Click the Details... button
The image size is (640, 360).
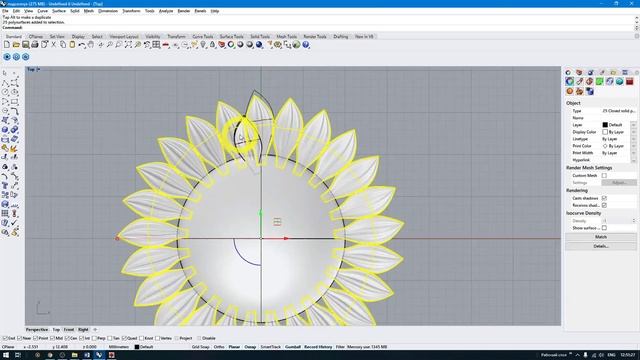tap(600, 246)
